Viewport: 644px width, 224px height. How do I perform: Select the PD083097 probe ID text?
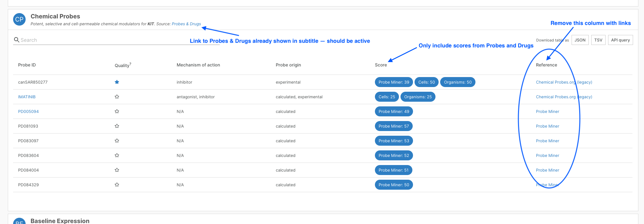click(28, 141)
